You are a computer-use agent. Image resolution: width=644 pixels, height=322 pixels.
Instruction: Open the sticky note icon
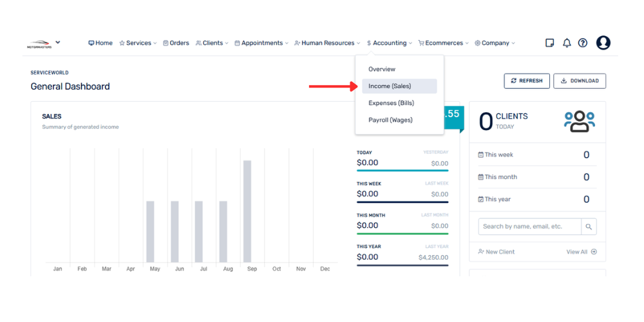click(549, 43)
